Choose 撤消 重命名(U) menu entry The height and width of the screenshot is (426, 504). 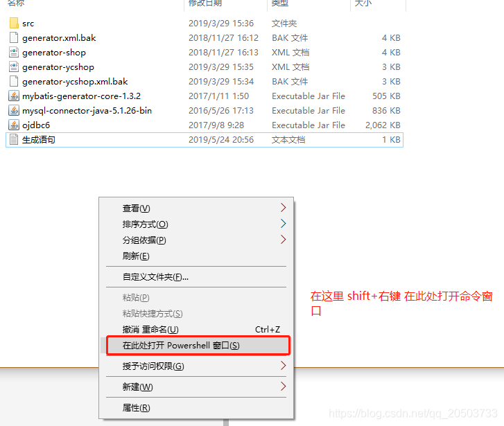[x=196, y=329]
